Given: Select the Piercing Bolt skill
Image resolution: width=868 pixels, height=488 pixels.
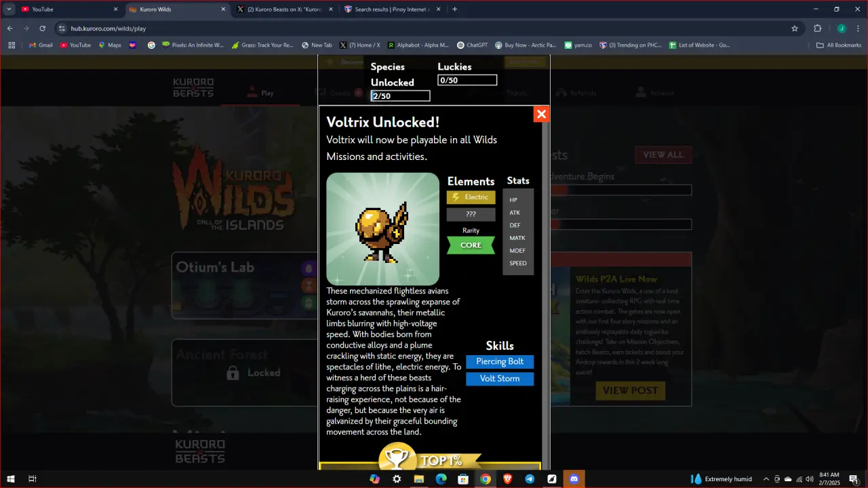Looking at the screenshot, I should click(x=500, y=362).
